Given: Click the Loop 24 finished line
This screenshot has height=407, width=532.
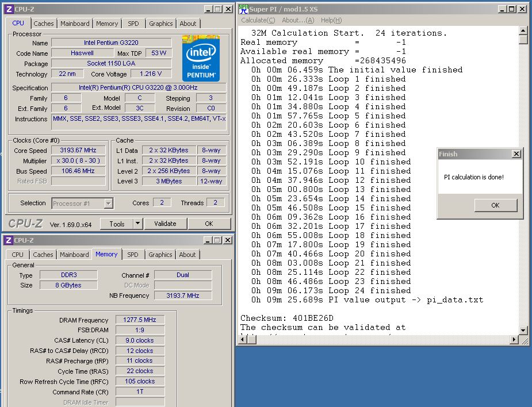Looking at the screenshot, I should click(x=331, y=291).
